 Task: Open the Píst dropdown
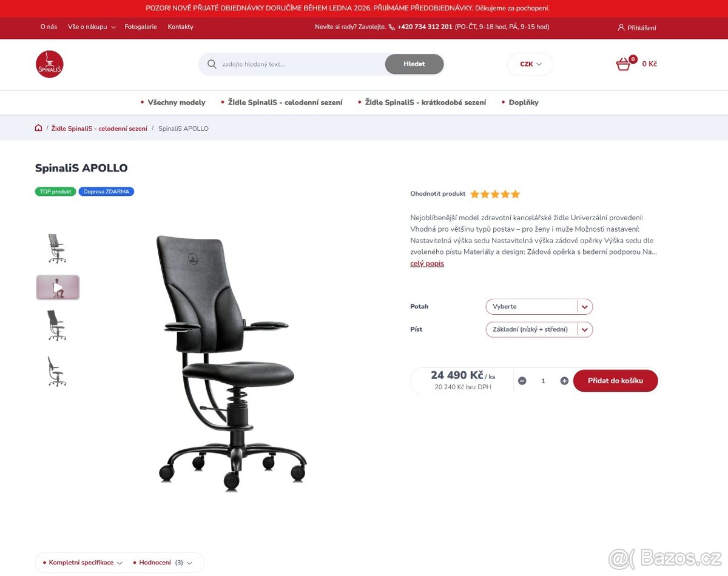coord(539,329)
